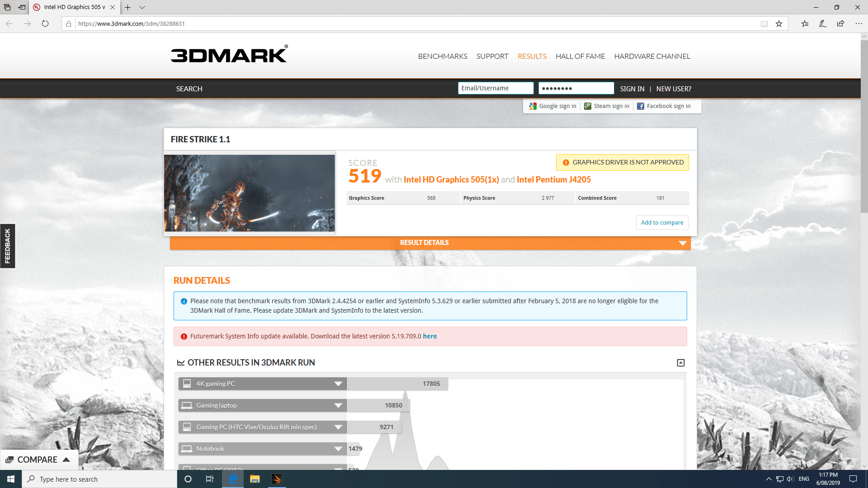Viewport: 868px width, 488px height.
Task: Open Edge settings and more menu
Action: point(859,23)
